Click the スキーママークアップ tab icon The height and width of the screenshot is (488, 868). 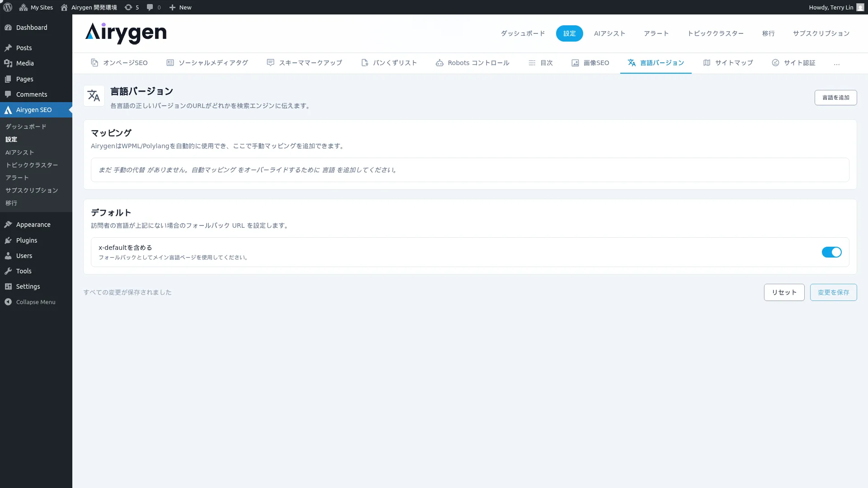tap(270, 63)
